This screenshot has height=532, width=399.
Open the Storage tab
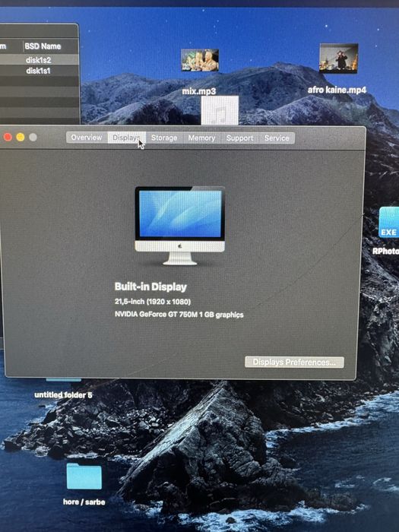[164, 138]
